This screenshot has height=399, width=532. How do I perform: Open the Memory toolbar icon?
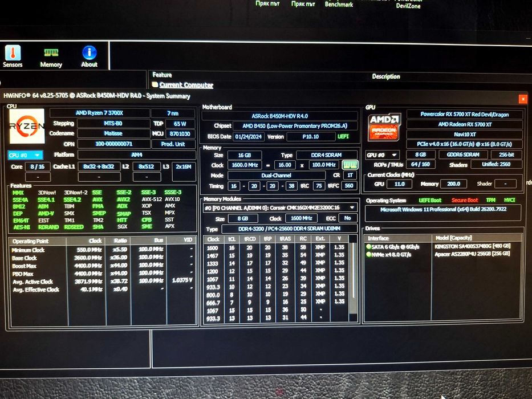(x=51, y=57)
